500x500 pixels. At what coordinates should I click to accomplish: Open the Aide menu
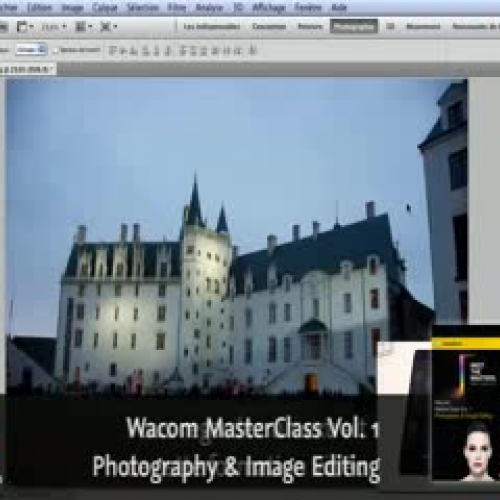[x=339, y=7]
